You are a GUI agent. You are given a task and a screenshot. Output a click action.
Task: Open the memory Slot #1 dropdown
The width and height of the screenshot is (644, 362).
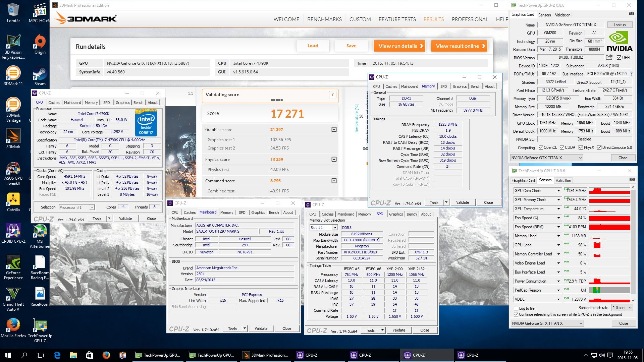point(335,228)
